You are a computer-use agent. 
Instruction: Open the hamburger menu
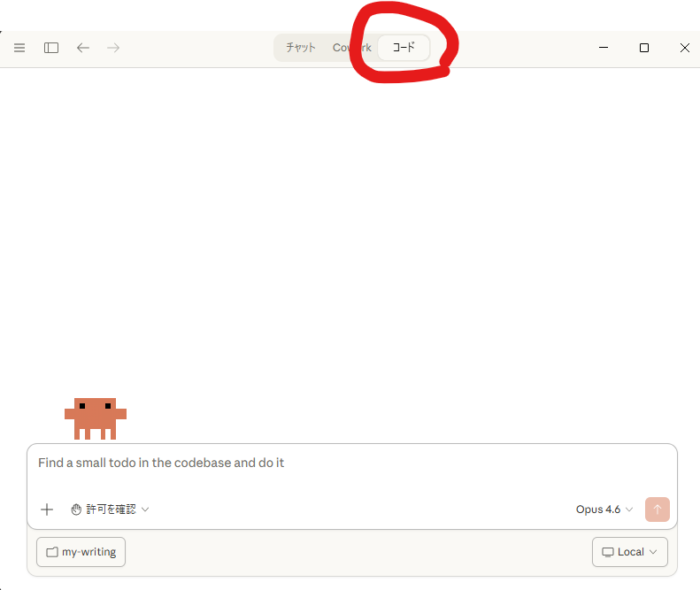tap(19, 48)
